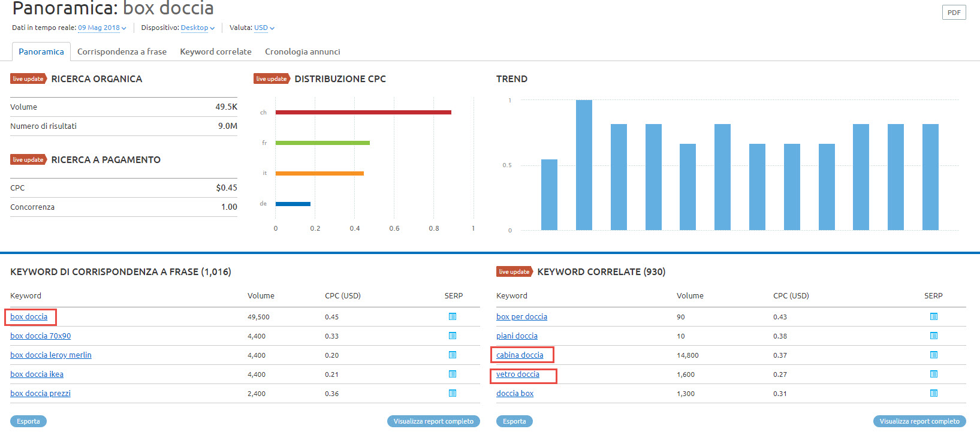Click the Volume value 49.5K
Screen dimensions: 980x435
pos(226,107)
